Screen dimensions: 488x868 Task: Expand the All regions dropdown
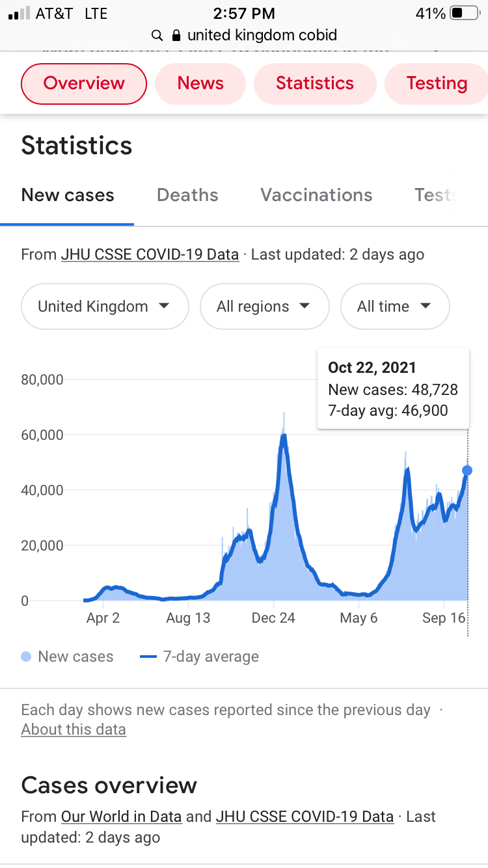264,306
